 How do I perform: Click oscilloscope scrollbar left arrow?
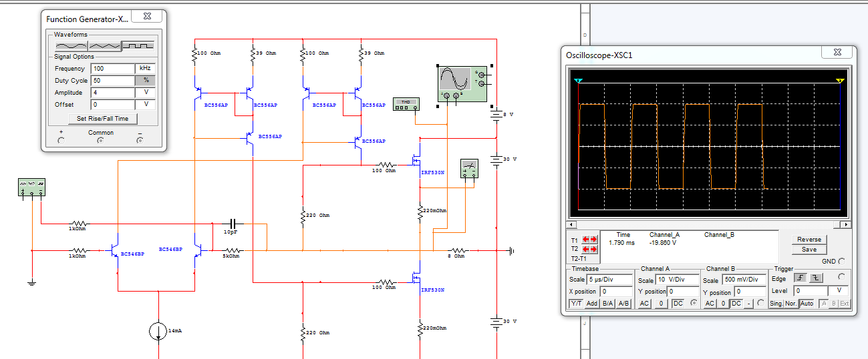pyautogui.click(x=570, y=225)
